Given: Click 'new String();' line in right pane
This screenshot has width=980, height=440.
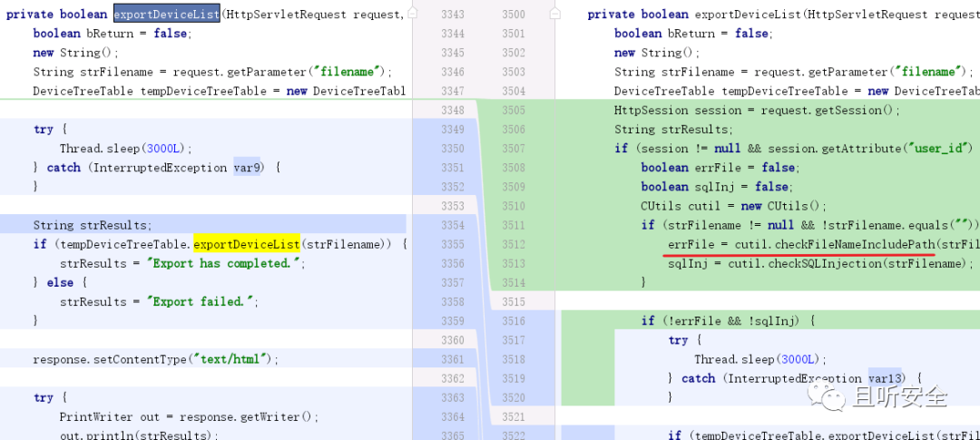Looking at the screenshot, I should click(657, 53).
